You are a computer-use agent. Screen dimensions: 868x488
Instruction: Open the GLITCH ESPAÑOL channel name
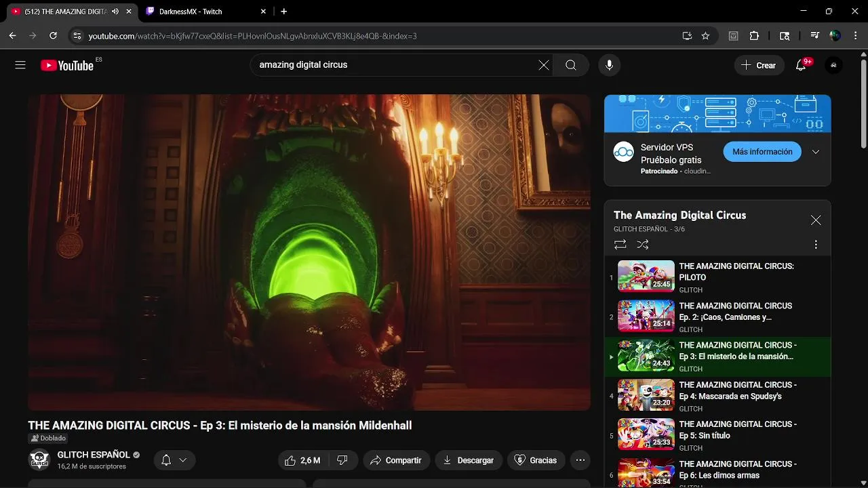(94, 455)
